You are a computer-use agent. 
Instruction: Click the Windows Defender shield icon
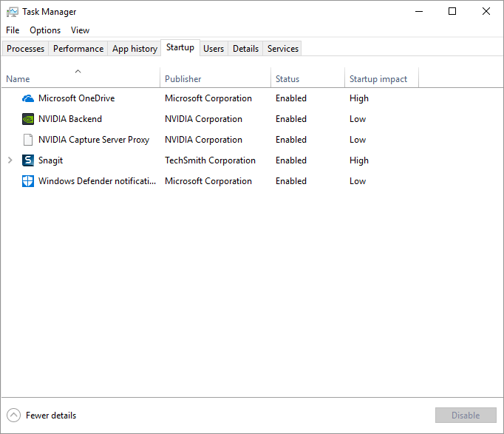(28, 181)
